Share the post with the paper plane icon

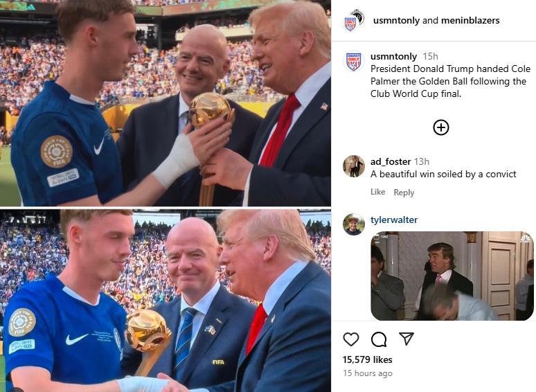click(x=407, y=339)
